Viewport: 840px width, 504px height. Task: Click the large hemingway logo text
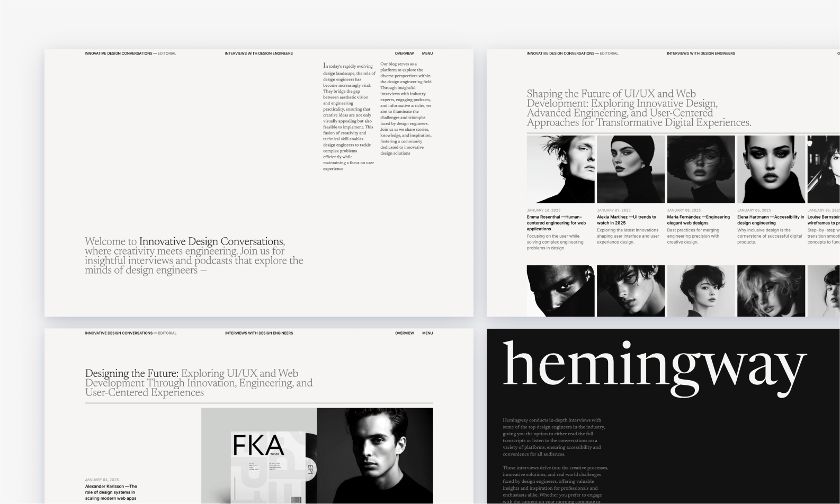[x=654, y=366]
